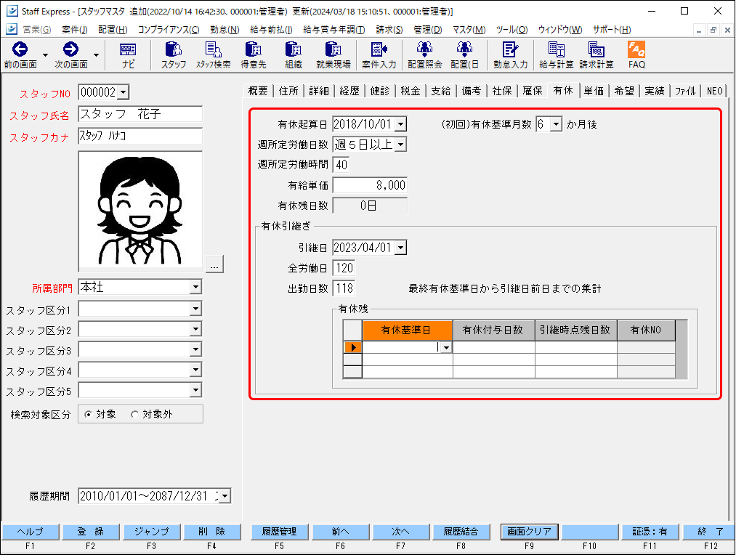Open the スタッフ区分1 dropdown
The image size is (744, 560).
point(195,309)
